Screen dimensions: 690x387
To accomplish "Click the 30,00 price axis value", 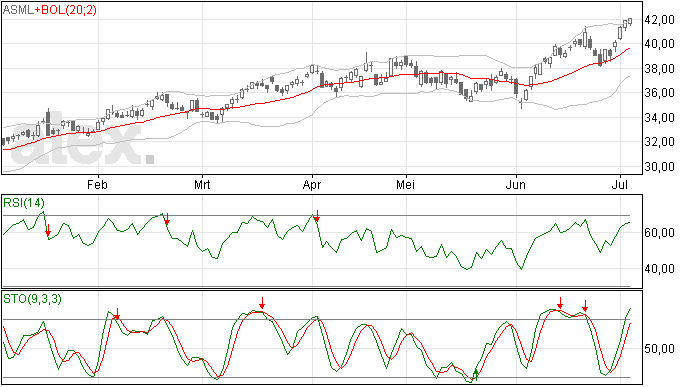I will tap(659, 167).
